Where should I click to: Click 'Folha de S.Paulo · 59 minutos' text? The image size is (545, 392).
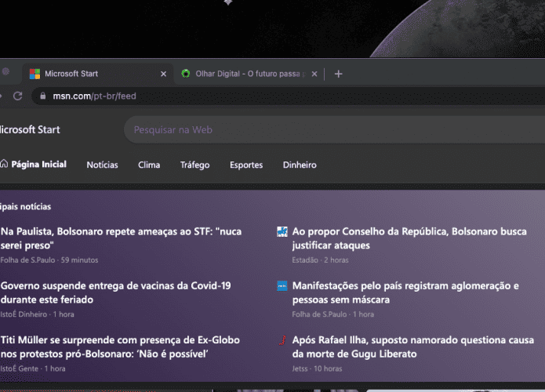[49, 260]
